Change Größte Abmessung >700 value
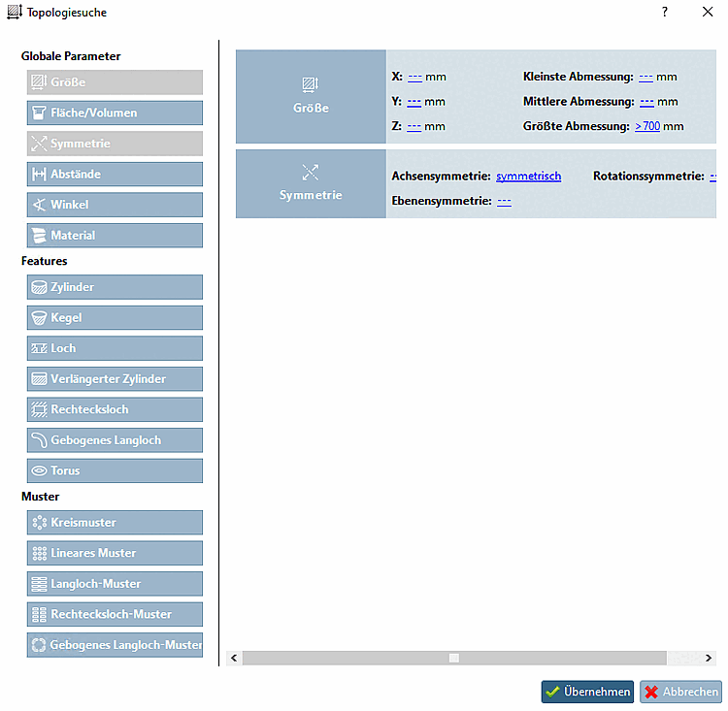728x711 pixels. (x=647, y=126)
